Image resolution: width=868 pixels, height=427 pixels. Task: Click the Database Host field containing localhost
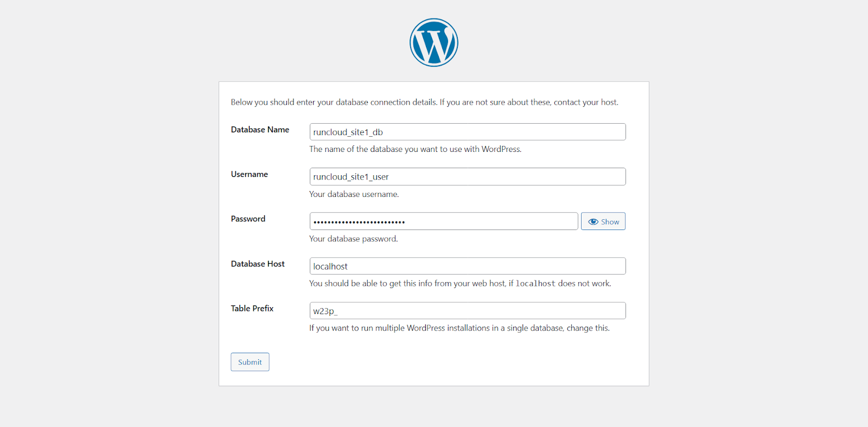(x=467, y=266)
